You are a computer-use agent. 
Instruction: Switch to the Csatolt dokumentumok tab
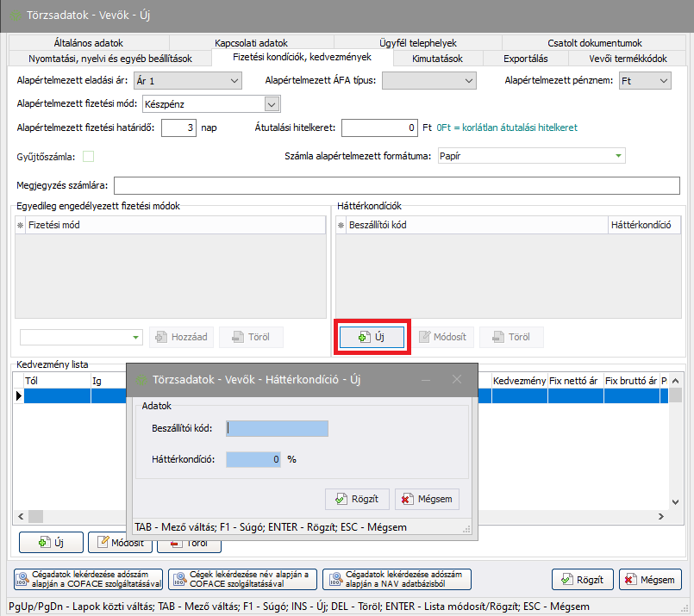point(594,43)
